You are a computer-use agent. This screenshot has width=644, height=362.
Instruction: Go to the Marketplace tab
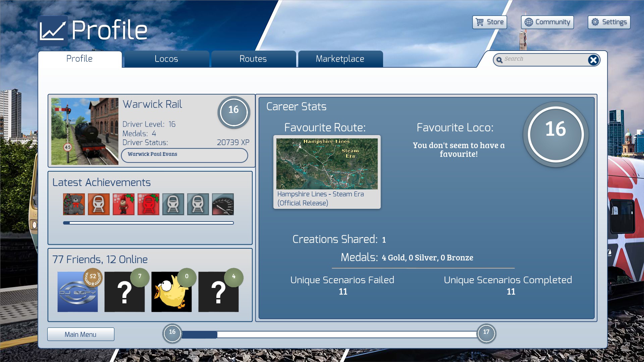tap(340, 59)
